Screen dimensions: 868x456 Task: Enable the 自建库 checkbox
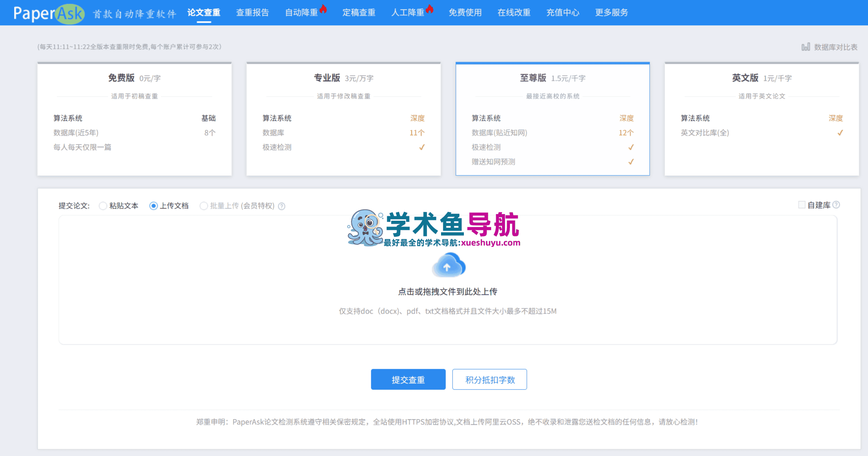(802, 205)
